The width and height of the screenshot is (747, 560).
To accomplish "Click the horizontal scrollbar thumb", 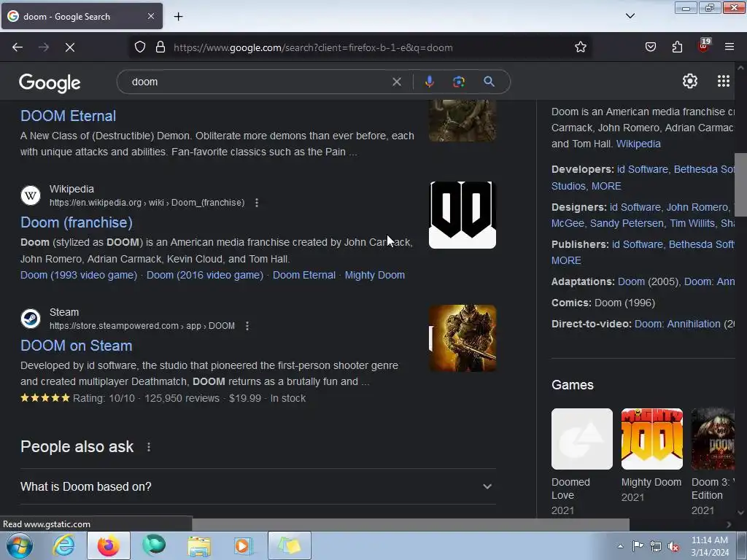I will click(410, 524).
